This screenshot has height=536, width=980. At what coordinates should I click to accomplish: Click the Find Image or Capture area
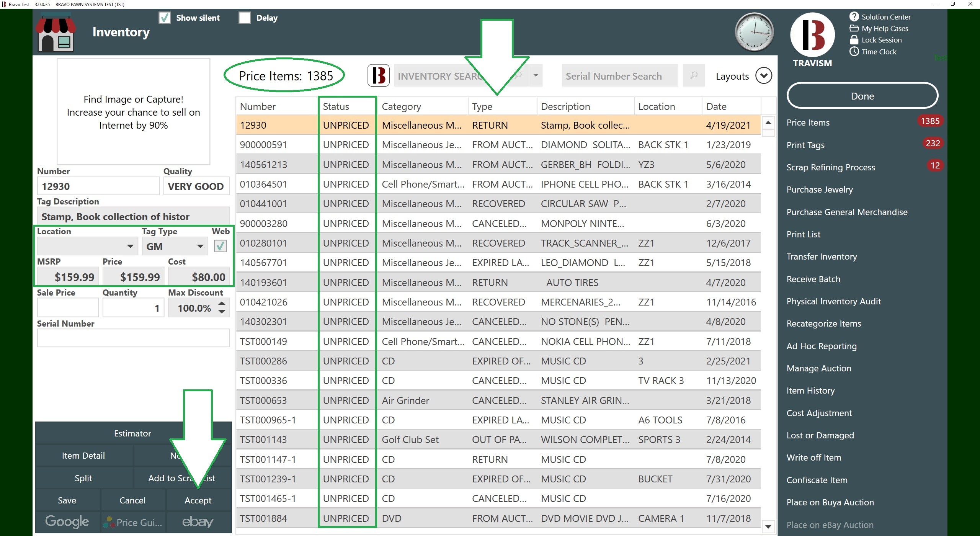coord(133,111)
